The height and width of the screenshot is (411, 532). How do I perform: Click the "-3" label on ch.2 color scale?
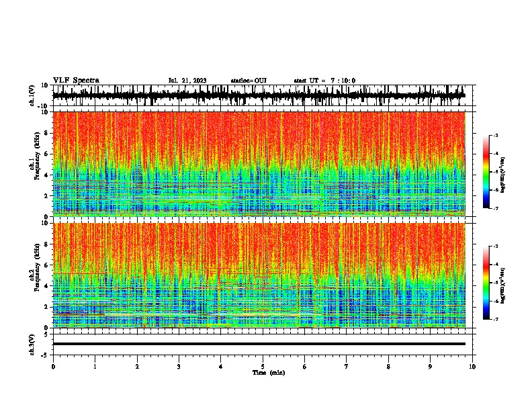point(495,246)
